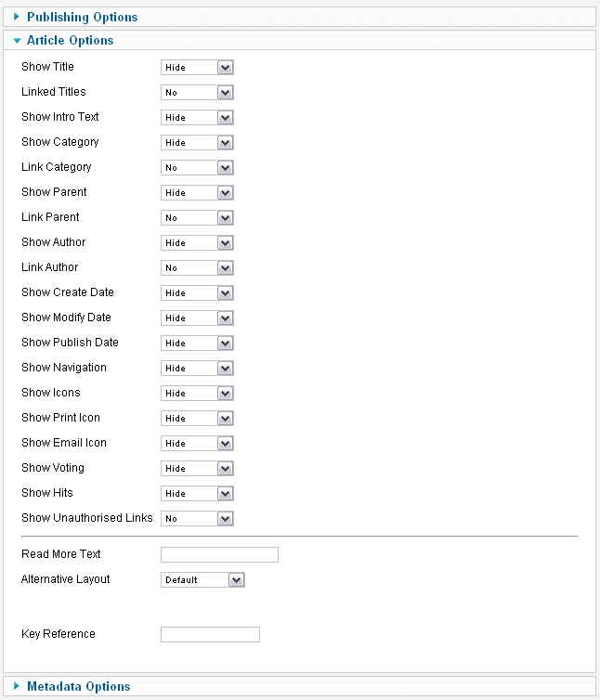Expand the Publishing Options panel
This screenshot has height=700, width=600.
(x=83, y=17)
